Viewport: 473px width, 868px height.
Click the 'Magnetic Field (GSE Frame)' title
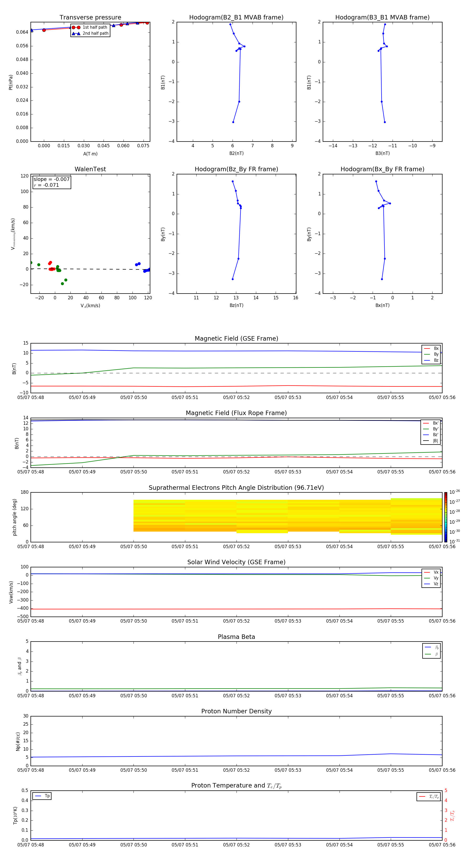(x=236, y=339)
